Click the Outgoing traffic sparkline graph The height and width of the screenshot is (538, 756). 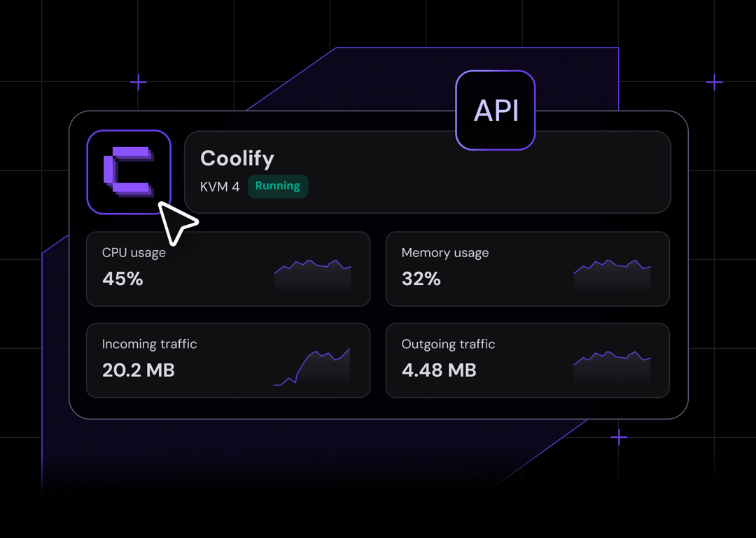[x=611, y=363]
